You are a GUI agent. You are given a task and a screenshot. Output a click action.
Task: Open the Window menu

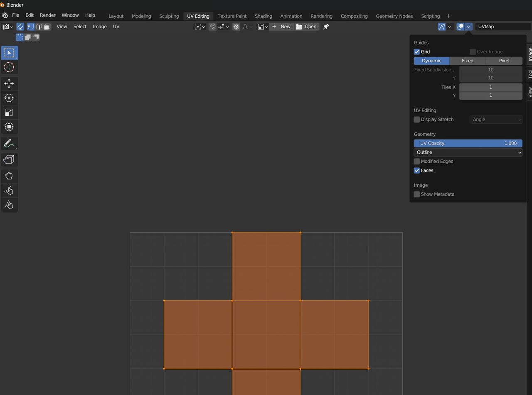70,15
